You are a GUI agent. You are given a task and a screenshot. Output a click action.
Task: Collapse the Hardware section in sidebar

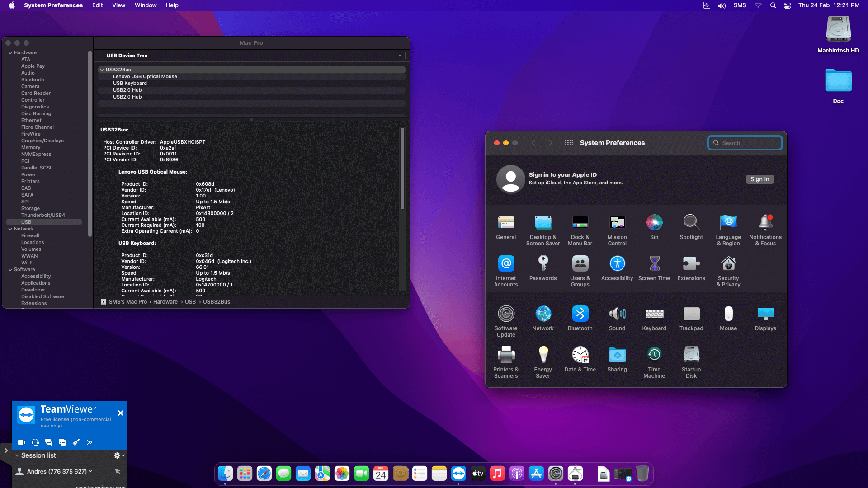point(10,53)
